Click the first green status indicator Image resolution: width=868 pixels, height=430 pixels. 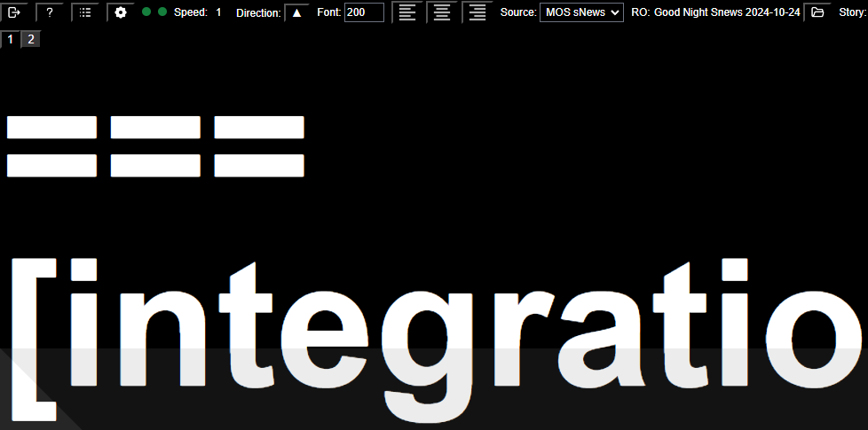coord(146,12)
